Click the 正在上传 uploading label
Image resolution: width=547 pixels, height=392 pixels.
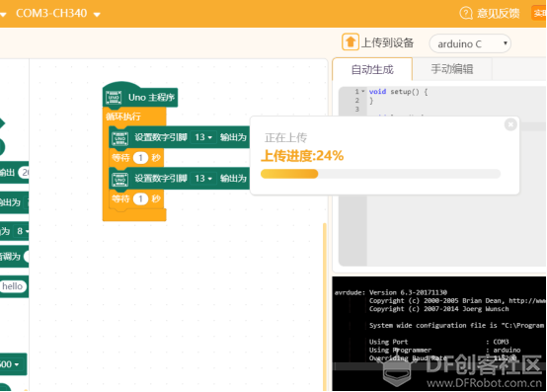tap(285, 138)
